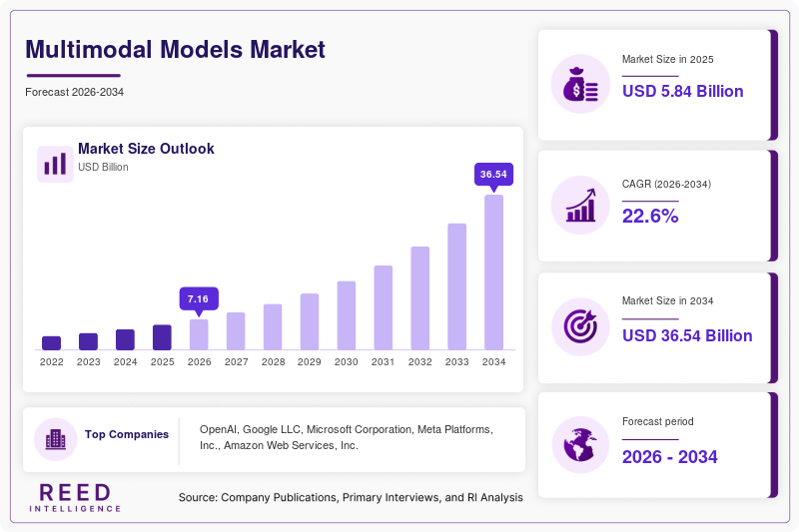The height and width of the screenshot is (532, 799).
Task: Click the money bag icon
Action: tap(580, 84)
